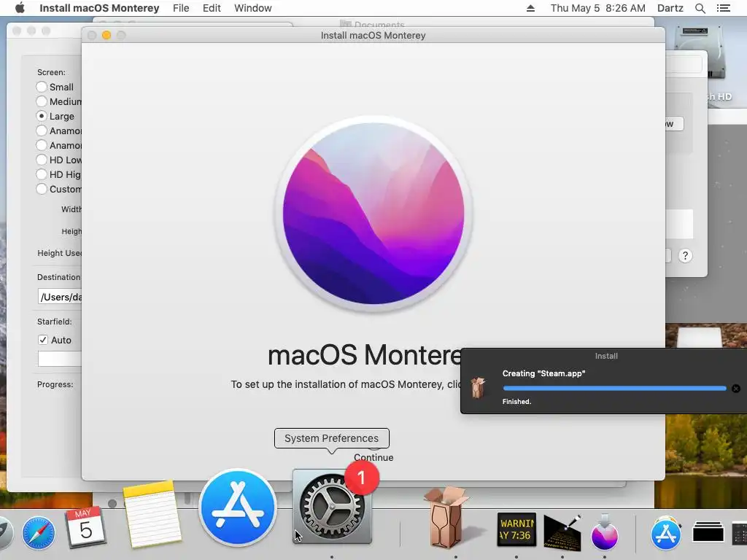Click the Destination path field
Image resolution: width=747 pixels, height=560 pixels.
pyautogui.click(x=60, y=297)
